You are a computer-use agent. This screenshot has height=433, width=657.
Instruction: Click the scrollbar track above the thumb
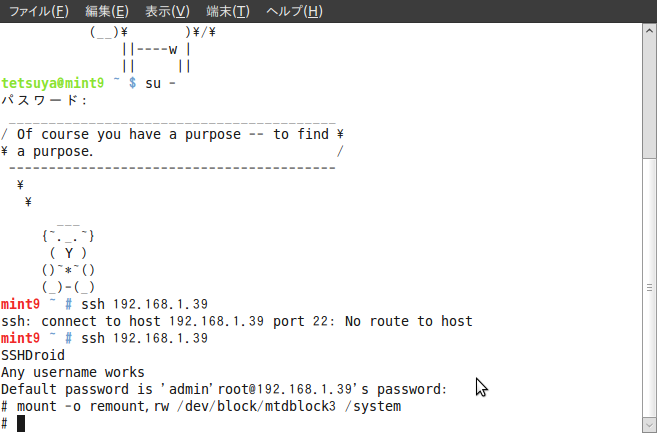649,97
